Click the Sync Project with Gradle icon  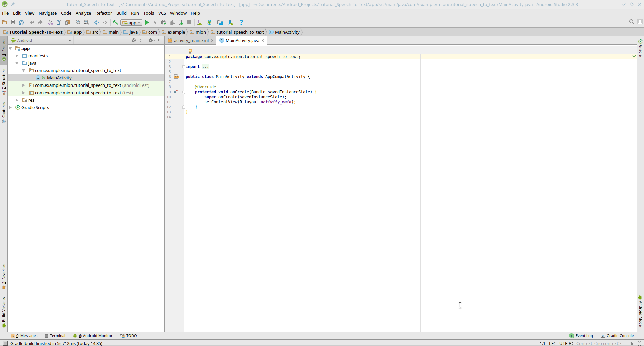point(209,23)
